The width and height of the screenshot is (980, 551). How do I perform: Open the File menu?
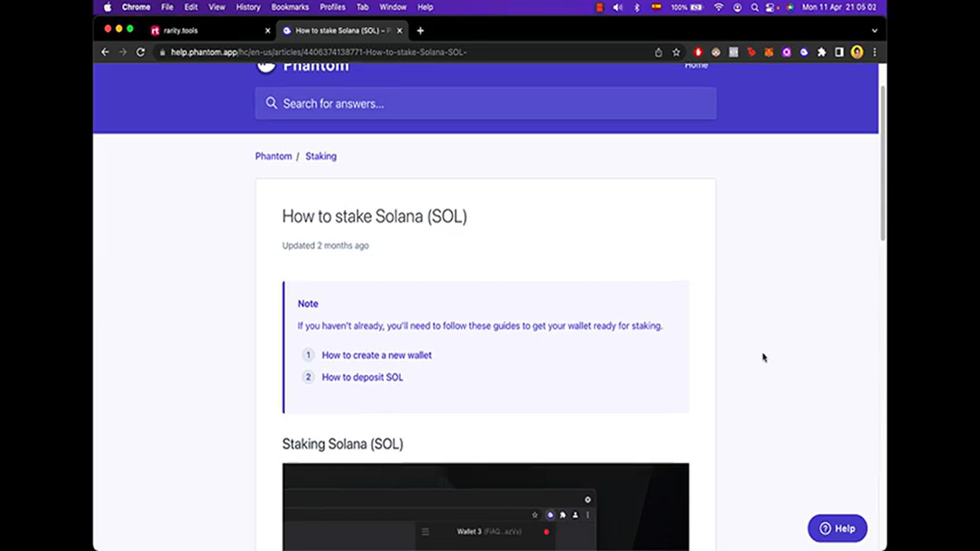[x=167, y=7]
